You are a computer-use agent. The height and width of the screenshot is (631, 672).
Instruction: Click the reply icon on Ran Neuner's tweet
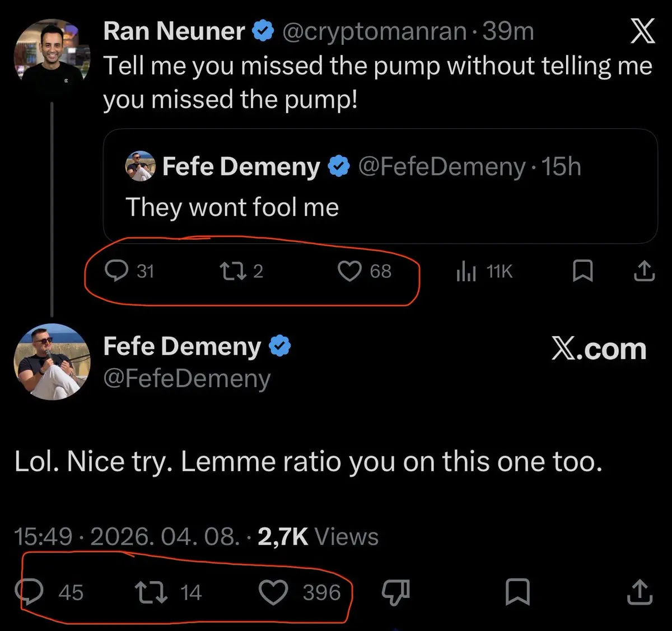pos(116,271)
